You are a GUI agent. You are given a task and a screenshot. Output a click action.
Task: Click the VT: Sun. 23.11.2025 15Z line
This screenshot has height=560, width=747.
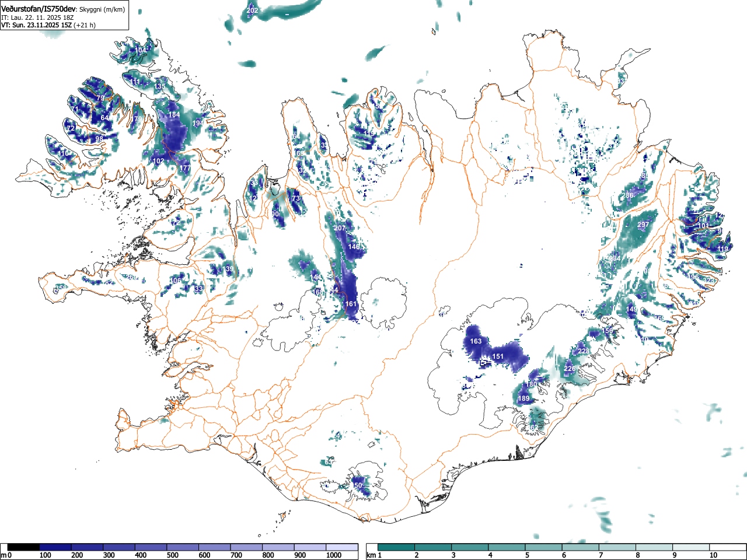click(x=36, y=25)
